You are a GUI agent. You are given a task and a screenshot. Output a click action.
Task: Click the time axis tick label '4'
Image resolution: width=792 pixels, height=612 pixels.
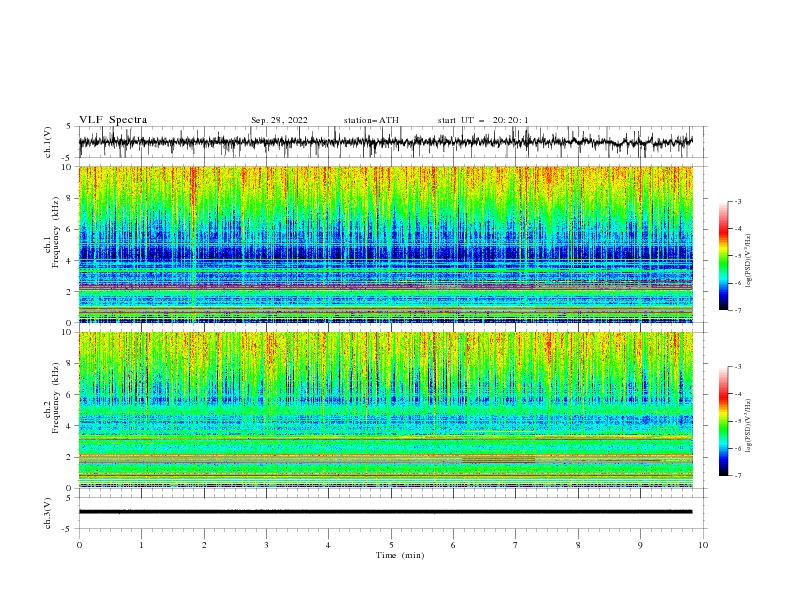tap(328, 545)
